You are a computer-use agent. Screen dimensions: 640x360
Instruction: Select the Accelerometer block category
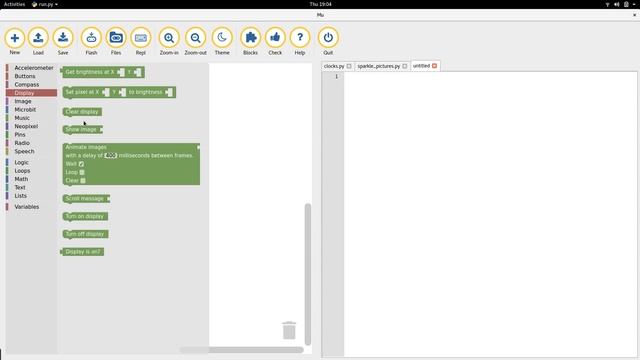point(34,68)
